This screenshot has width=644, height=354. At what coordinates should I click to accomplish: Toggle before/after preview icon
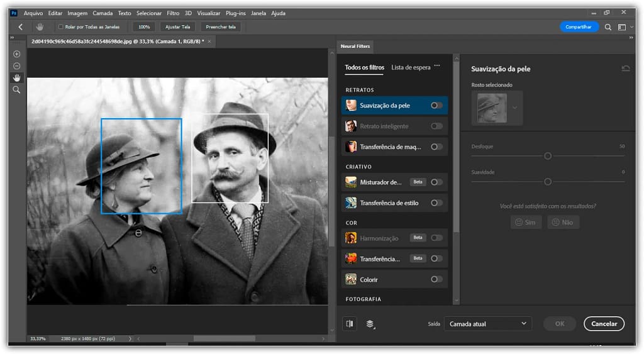pos(350,324)
